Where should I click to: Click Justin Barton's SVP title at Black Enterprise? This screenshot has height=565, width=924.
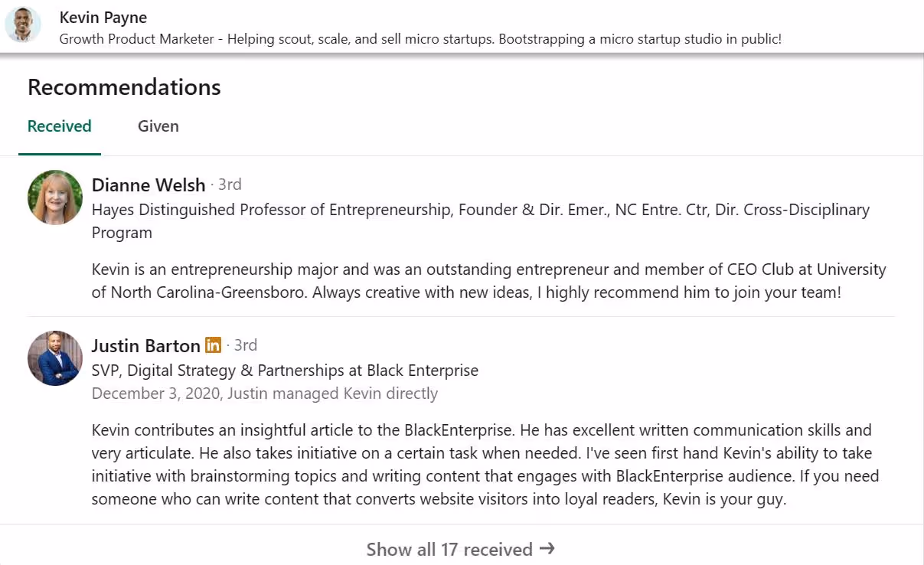click(x=285, y=370)
